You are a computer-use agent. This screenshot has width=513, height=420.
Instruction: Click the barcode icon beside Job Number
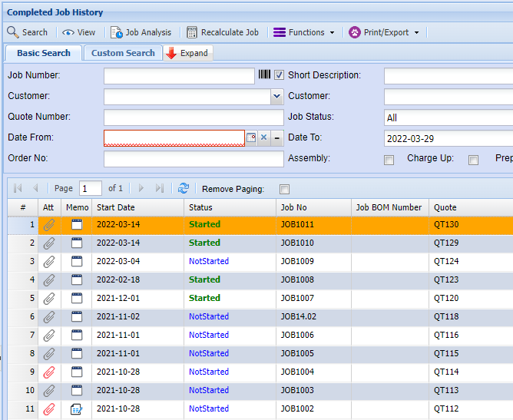tap(264, 75)
